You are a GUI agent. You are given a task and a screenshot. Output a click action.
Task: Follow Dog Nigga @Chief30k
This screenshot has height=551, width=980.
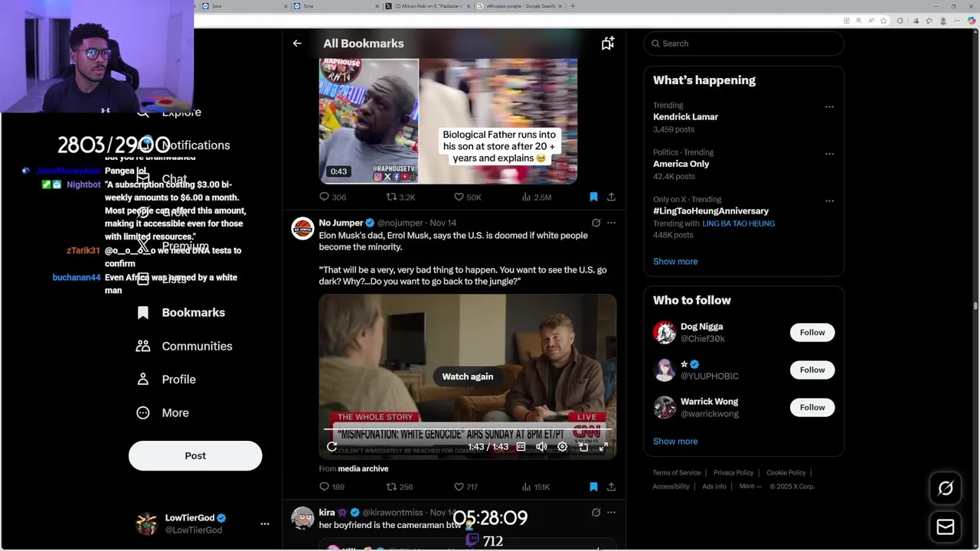click(812, 332)
